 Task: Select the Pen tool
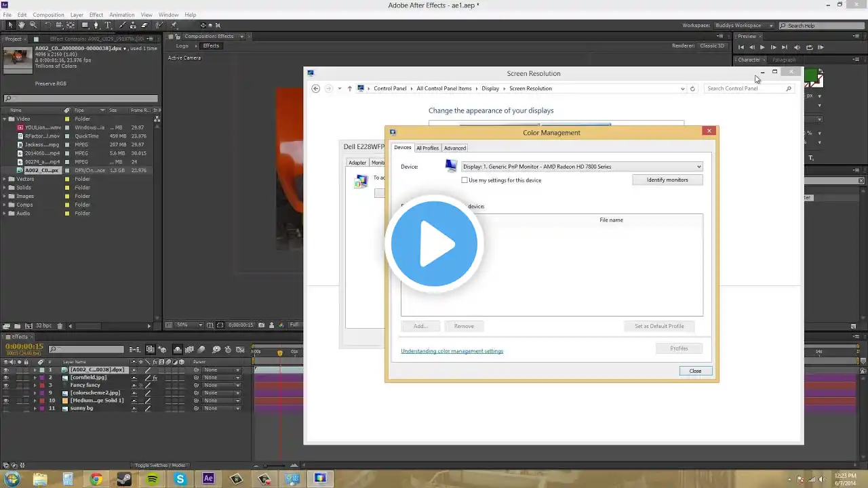tap(96, 25)
